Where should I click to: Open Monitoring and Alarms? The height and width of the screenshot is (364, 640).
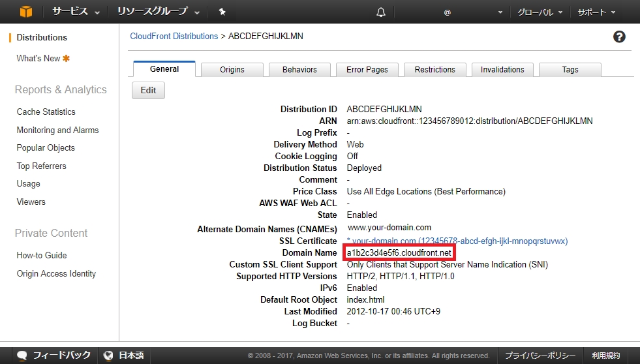[x=57, y=130]
